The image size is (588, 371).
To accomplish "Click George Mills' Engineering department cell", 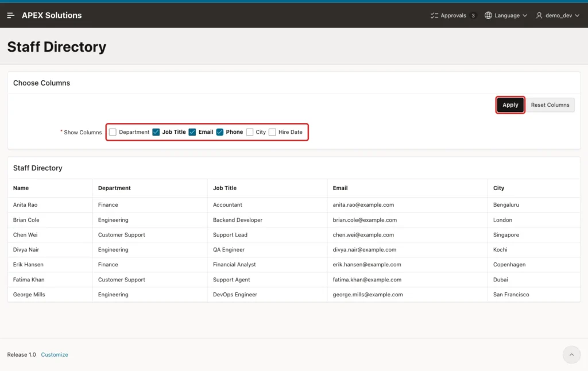I will 150,295.
